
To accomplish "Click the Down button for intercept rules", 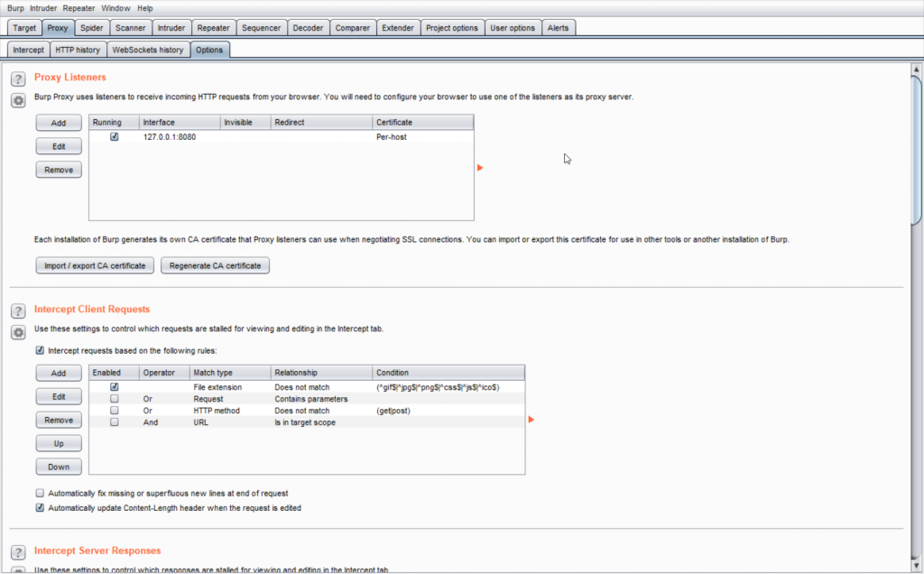I will [59, 467].
